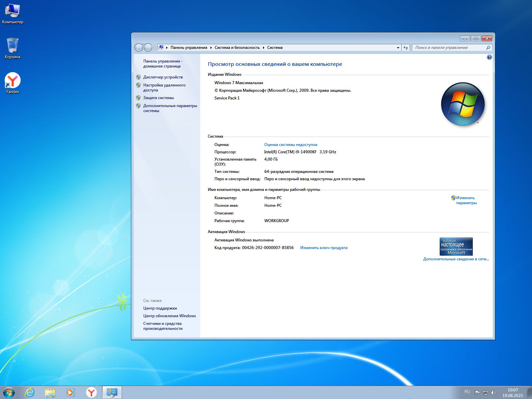Click the Show desktop strip

(529, 393)
